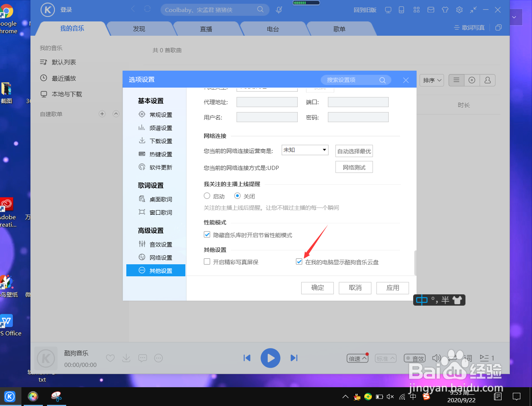Viewport: 532px width, 406px height.
Task: Click the mail icon in the title bar
Action: point(430,10)
